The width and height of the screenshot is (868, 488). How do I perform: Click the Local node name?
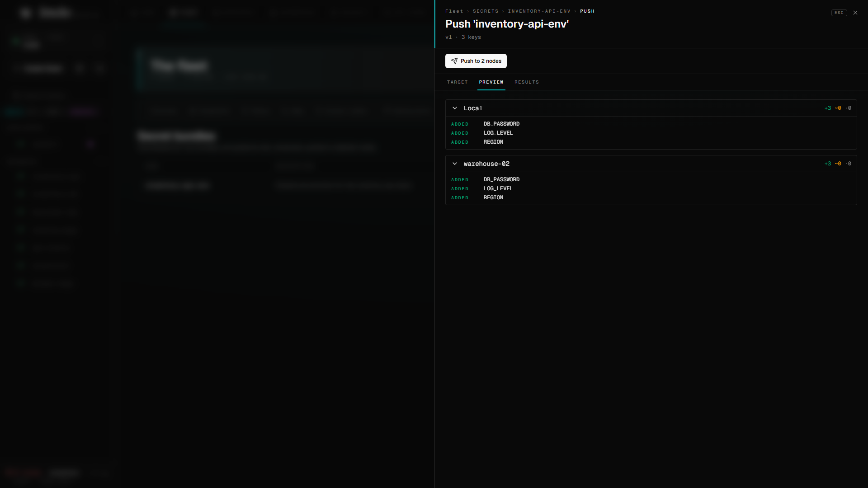coord(473,108)
